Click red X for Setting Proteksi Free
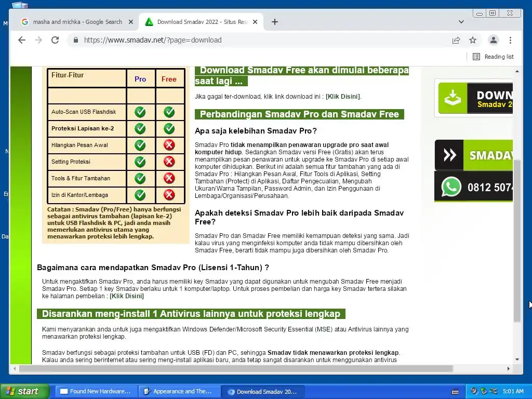This screenshot has height=399, width=532. [169, 162]
